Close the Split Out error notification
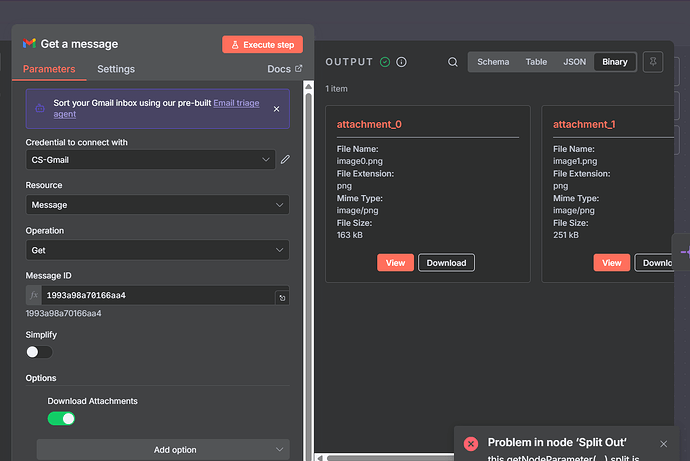 click(x=663, y=444)
